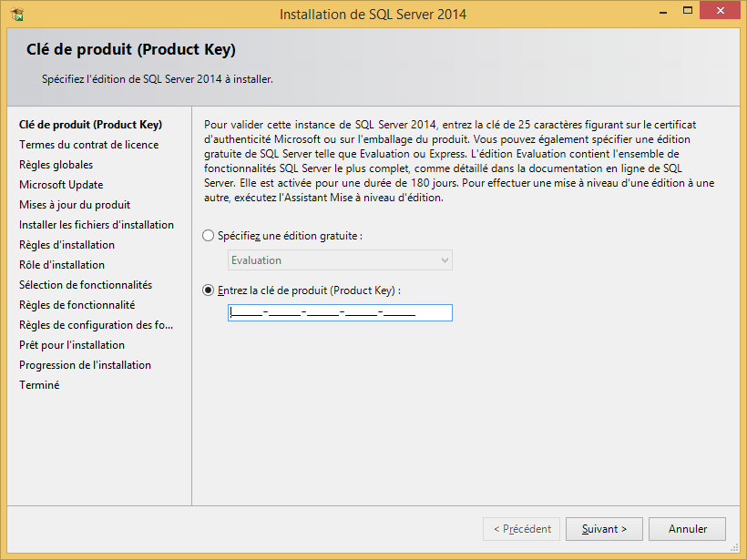Click the Précédent button
The width and height of the screenshot is (747, 560).
coord(521,529)
